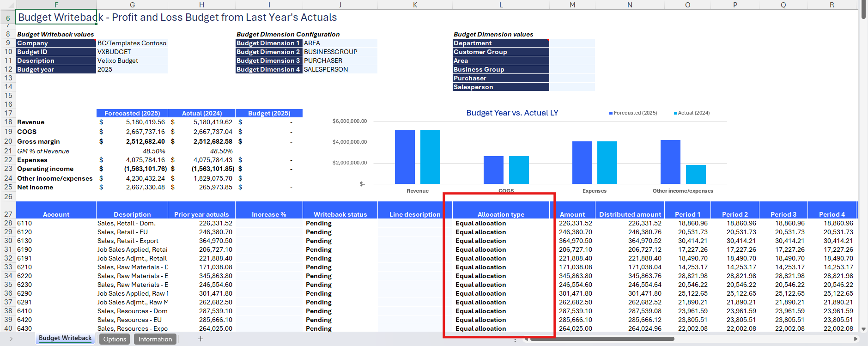
Task: Click the Increase % cell for 6120
Action: tap(269, 232)
